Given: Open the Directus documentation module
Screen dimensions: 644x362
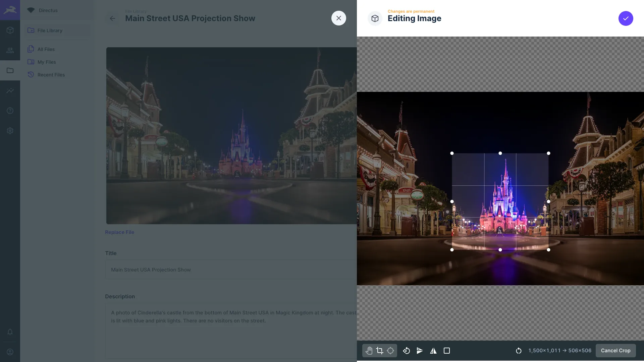Looking at the screenshot, I should [x=10, y=111].
